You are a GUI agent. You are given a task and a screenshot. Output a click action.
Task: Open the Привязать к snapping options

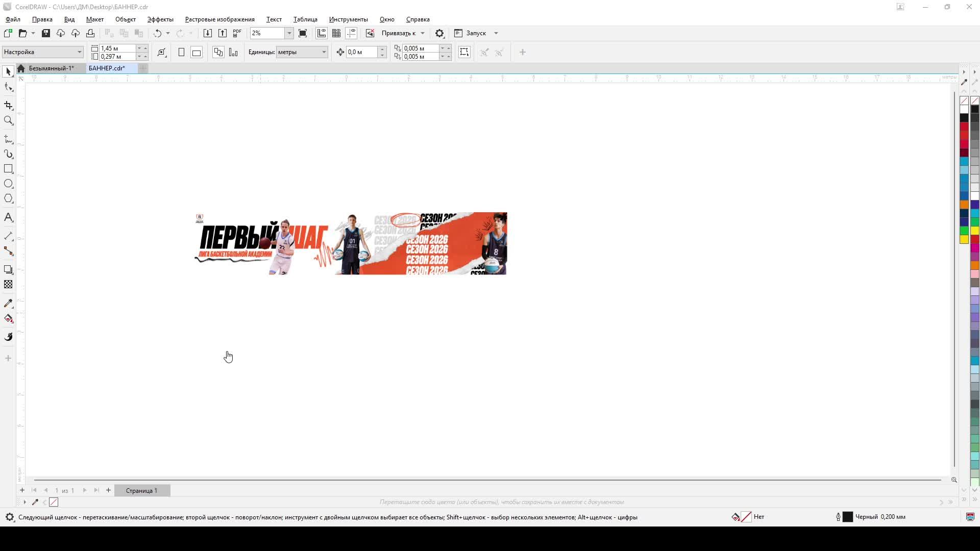(403, 33)
